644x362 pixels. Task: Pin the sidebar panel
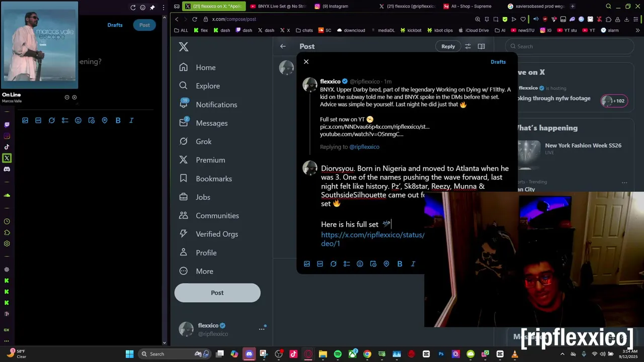click(152, 8)
